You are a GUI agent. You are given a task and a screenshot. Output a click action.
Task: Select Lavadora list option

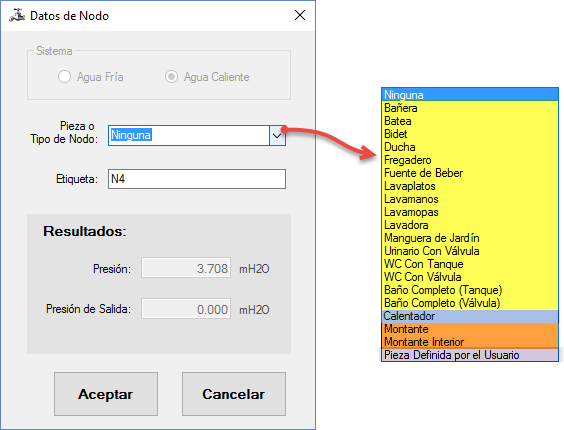(470, 225)
